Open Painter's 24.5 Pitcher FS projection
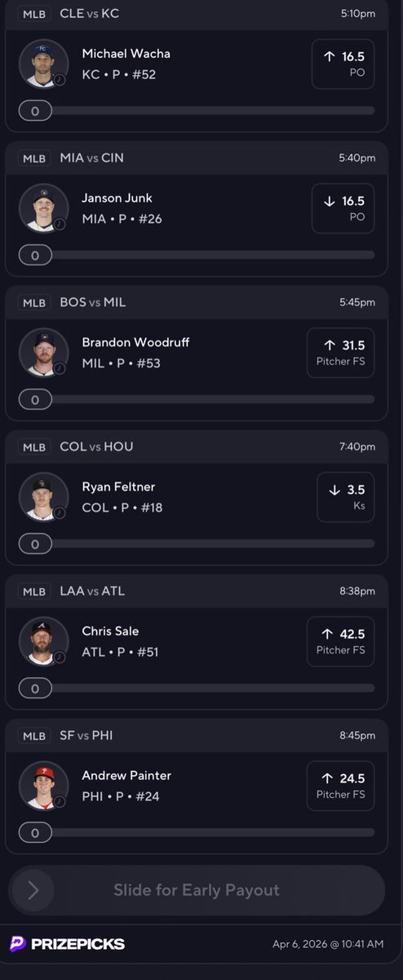This screenshot has height=980, width=403. click(x=341, y=786)
